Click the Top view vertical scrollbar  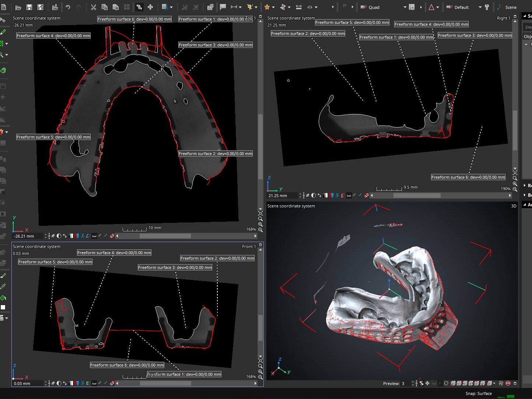click(x=260, y=114)
